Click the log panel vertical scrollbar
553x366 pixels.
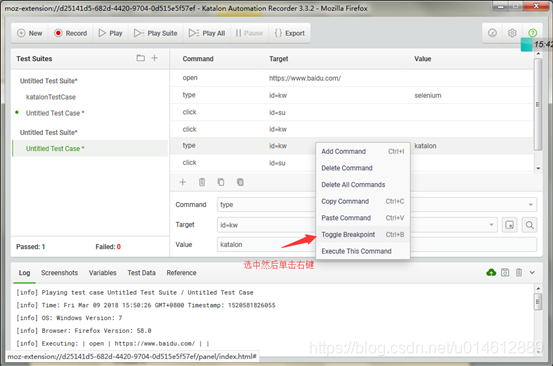(538, 302)
